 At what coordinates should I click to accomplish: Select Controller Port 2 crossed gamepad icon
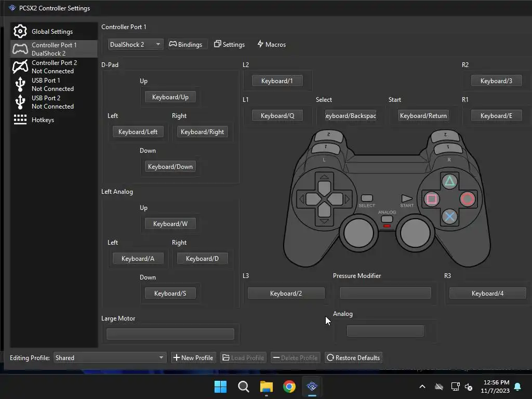[20, 66]
